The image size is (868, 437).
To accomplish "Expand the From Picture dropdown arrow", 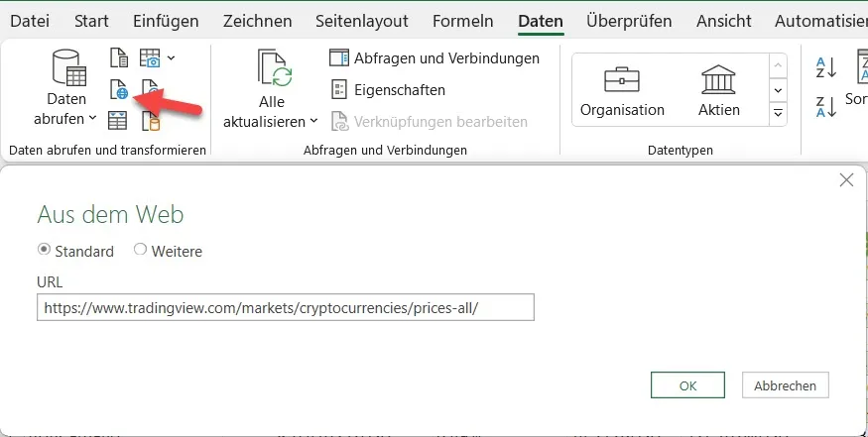I will [x=171, y=57].
